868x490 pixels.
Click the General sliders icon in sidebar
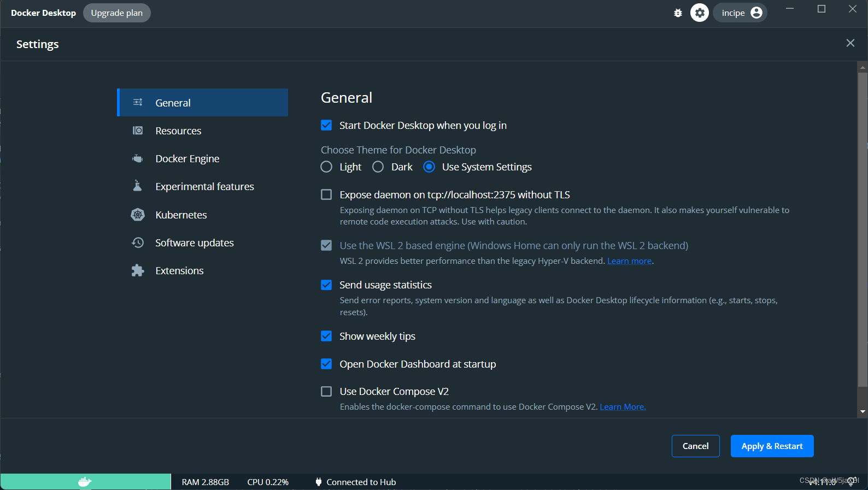tap(138, 102)
